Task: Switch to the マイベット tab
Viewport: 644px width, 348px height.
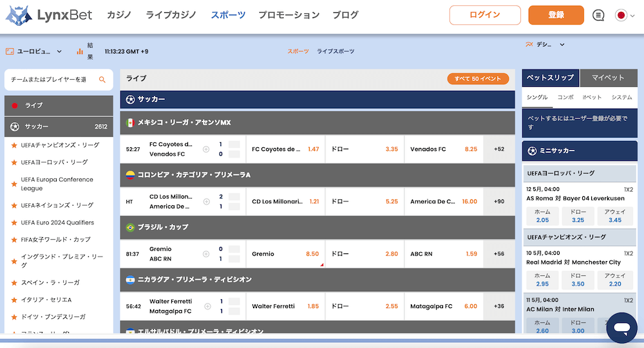Action: [x=609, y=78]
